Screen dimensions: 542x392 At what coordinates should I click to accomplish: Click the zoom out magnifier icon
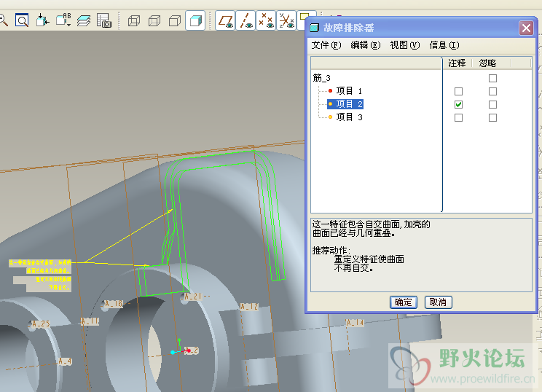[4, 20]
